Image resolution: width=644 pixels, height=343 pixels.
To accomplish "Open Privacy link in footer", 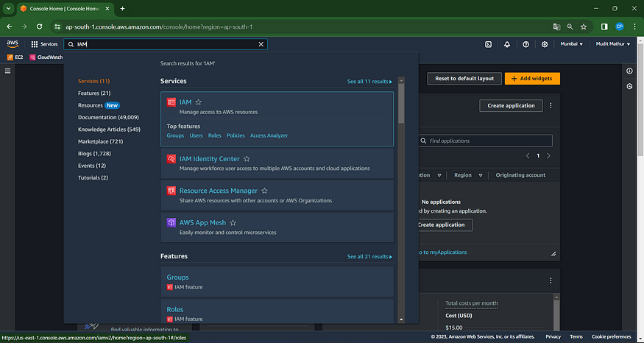I will (553, 337).
